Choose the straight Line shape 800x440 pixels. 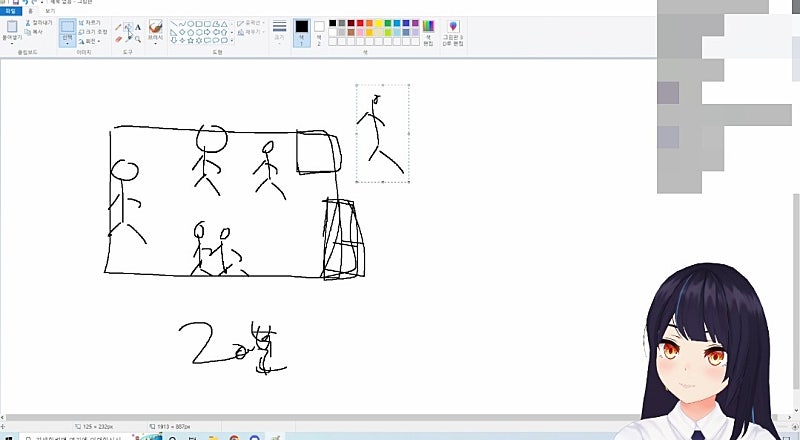tap(174, 23)
